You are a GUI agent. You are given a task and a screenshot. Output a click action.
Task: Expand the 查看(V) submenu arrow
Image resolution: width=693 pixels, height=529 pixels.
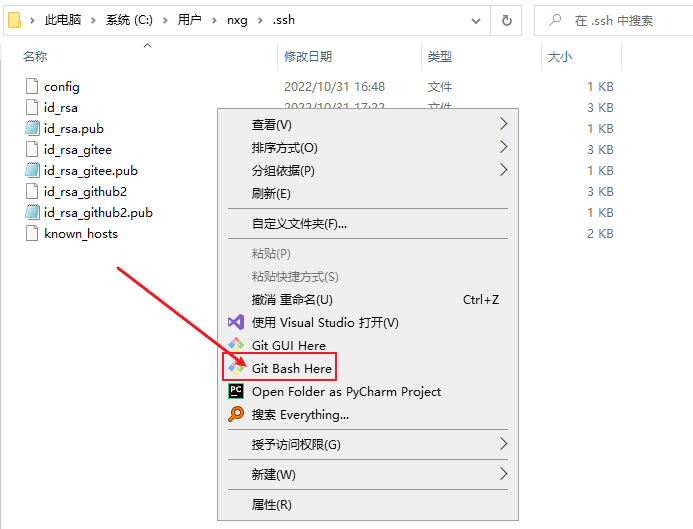(x=503, y=124)
